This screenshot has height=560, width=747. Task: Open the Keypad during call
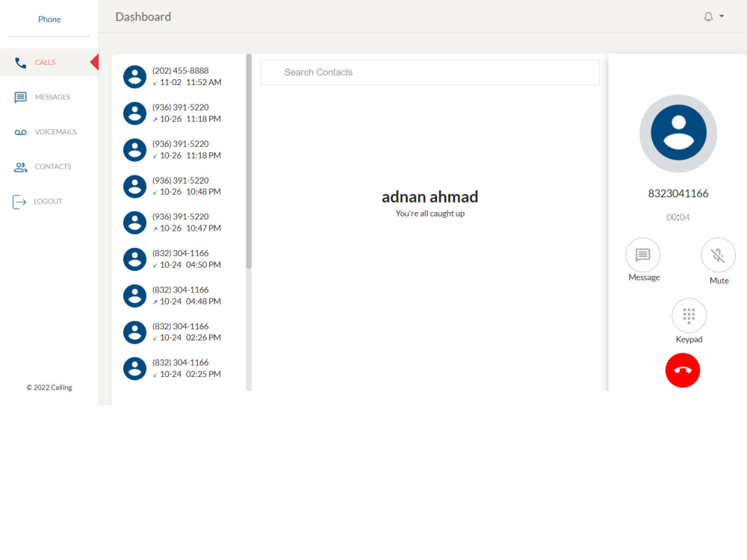pos(689,316)
